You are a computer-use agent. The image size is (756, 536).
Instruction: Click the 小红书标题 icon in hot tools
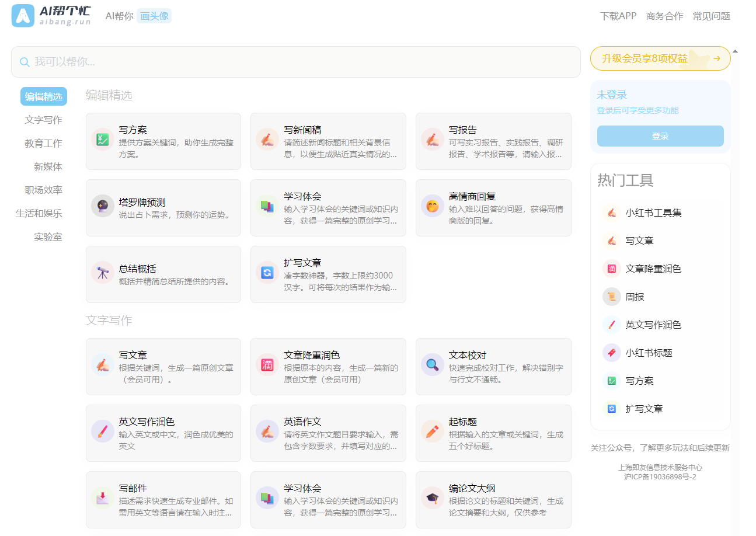tap(611, 353)
